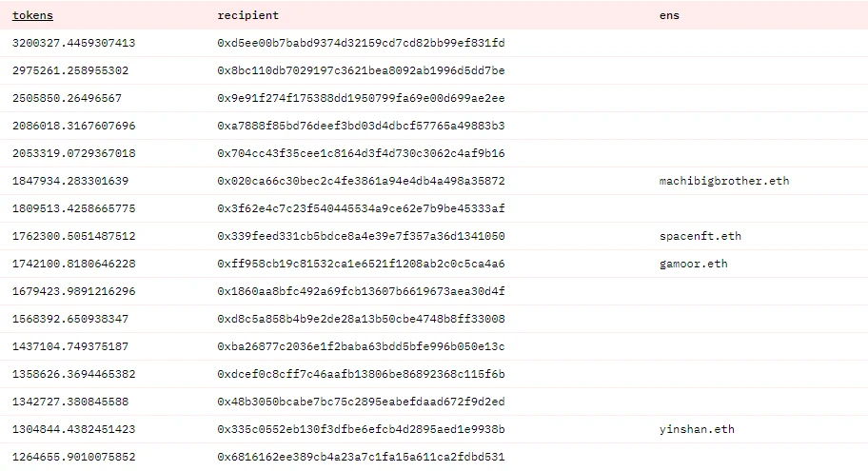Image resolution: width=868 pixels, height=471 pixels.
Task: Open the spacenft.eth ENS name
Action: coord(700,236)
